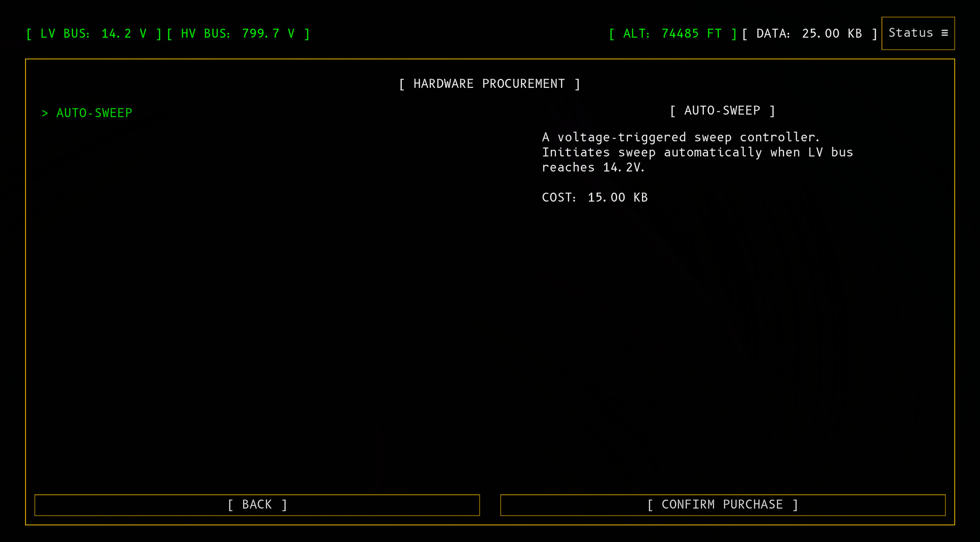Click the selection arrow before AUTO-SWEEP

tap(45, 113)
